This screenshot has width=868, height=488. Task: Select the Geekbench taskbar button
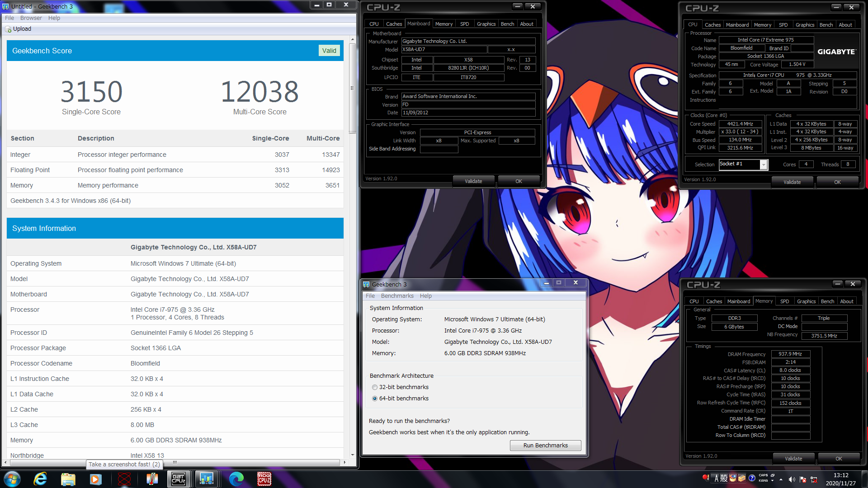coord(207,479)
